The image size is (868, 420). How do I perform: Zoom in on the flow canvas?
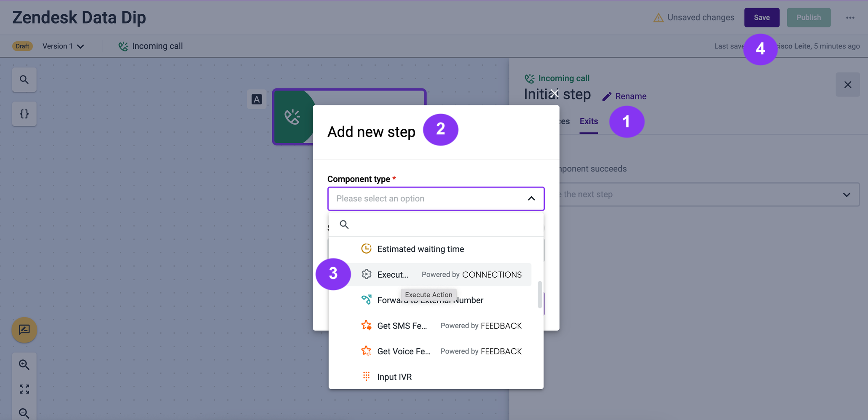point(24,364)
